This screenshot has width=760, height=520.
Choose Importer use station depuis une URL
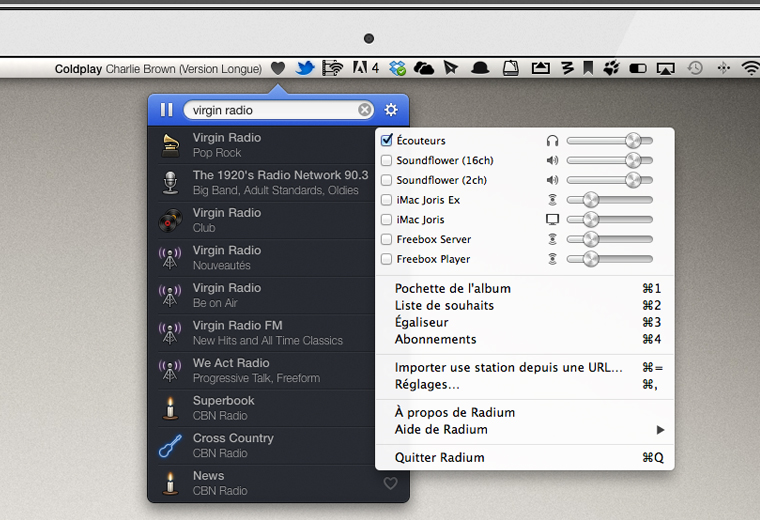tap(525, 367)
